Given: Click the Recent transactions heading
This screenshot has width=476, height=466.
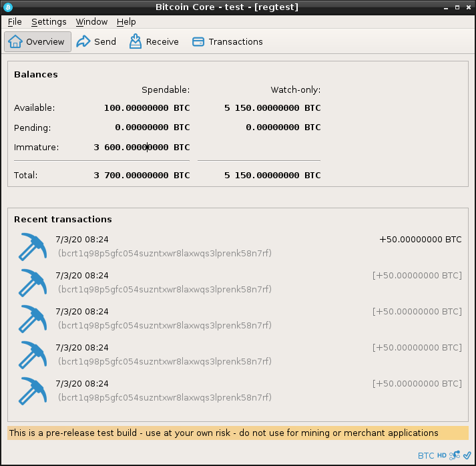Looking at the screenshot, I should tap(63, 219).
